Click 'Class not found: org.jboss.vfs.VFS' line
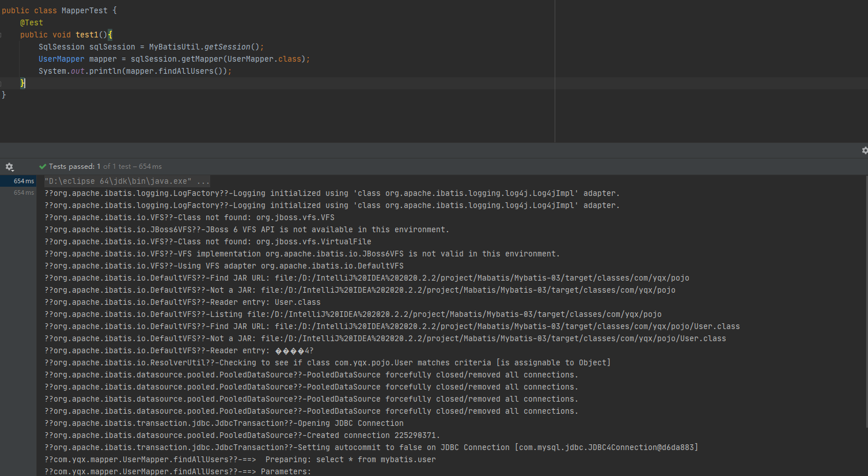 tap(189, 217)
